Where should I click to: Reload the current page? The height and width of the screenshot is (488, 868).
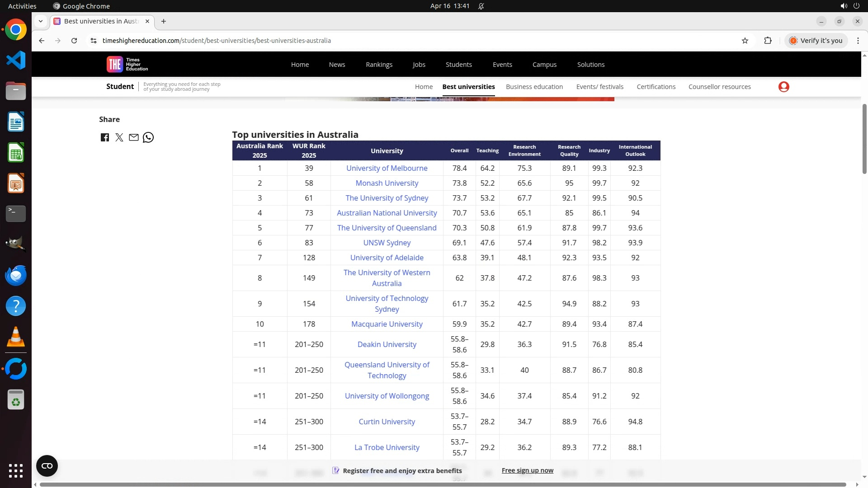(x=74, y=41)
